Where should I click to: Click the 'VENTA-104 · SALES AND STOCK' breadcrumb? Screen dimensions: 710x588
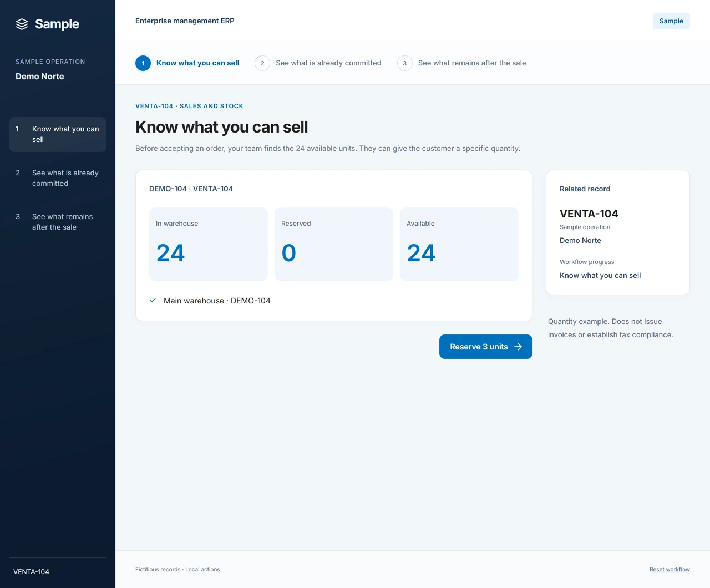pyautogui.click(x=189, y=106)
